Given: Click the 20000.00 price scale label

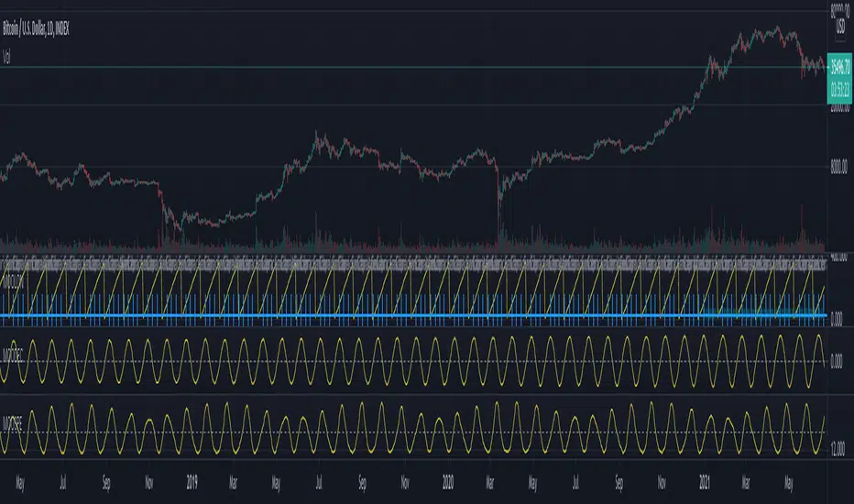Looking at the screenshot, I should coord(838,108).
